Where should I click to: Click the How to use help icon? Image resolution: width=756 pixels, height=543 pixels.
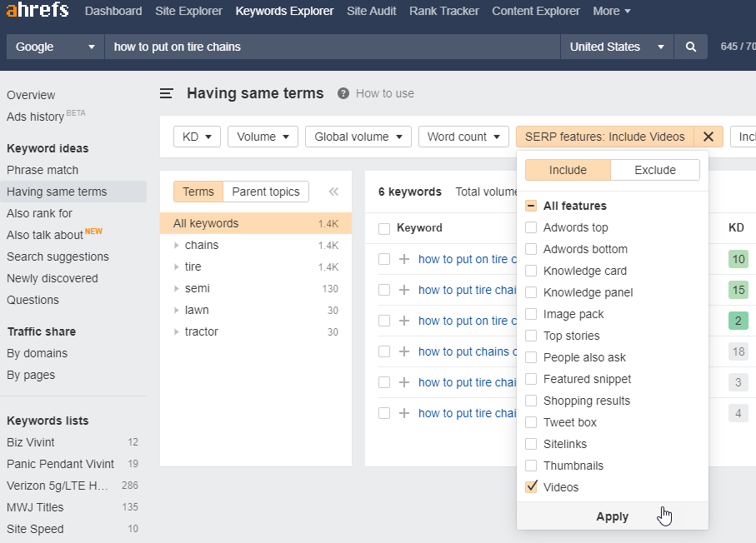click(343, 93)
